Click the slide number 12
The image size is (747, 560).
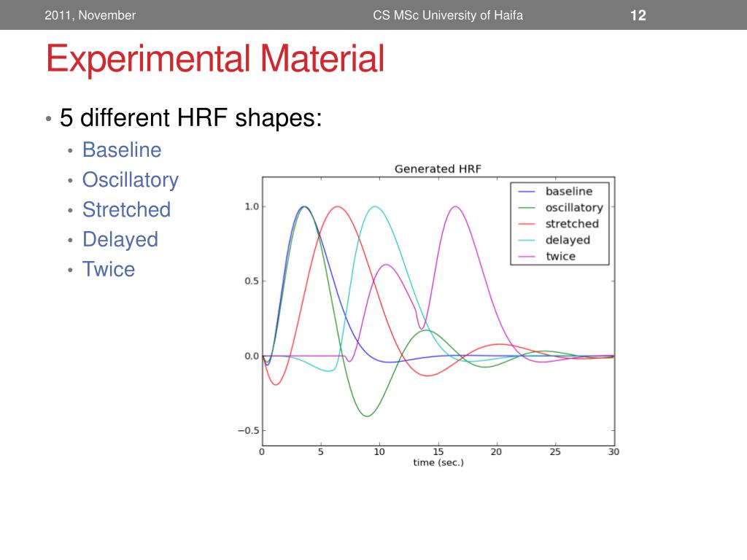[638, 15]
